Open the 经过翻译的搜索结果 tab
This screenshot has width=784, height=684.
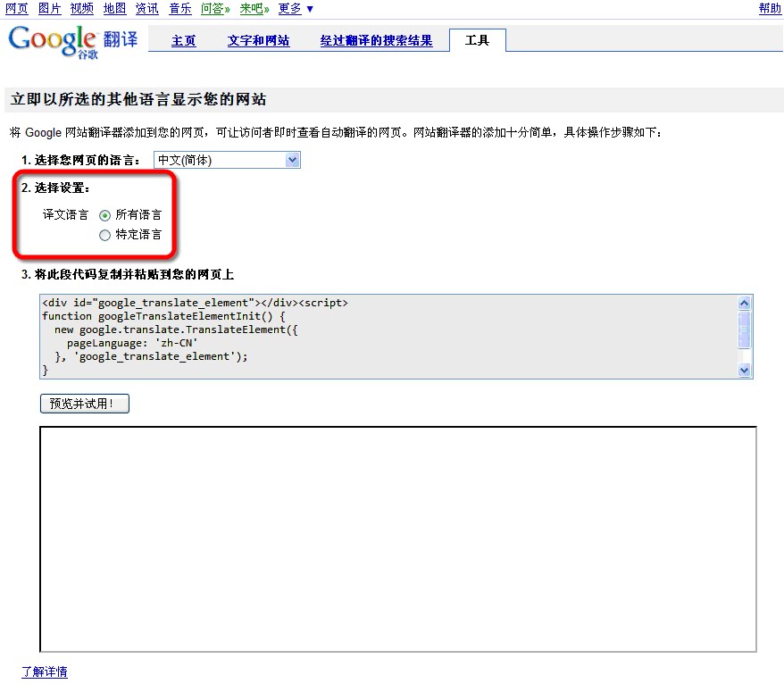pyautogui.click(x=376, y=40)
